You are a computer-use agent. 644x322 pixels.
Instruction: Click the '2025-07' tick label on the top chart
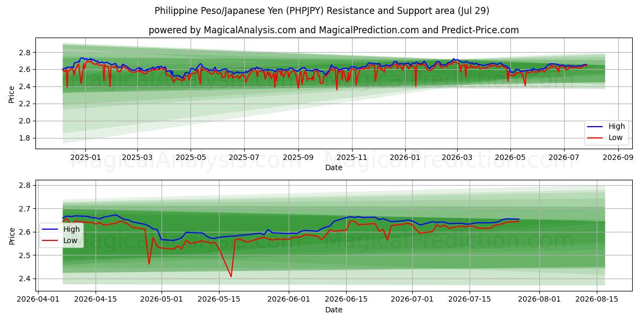(244, 158)
